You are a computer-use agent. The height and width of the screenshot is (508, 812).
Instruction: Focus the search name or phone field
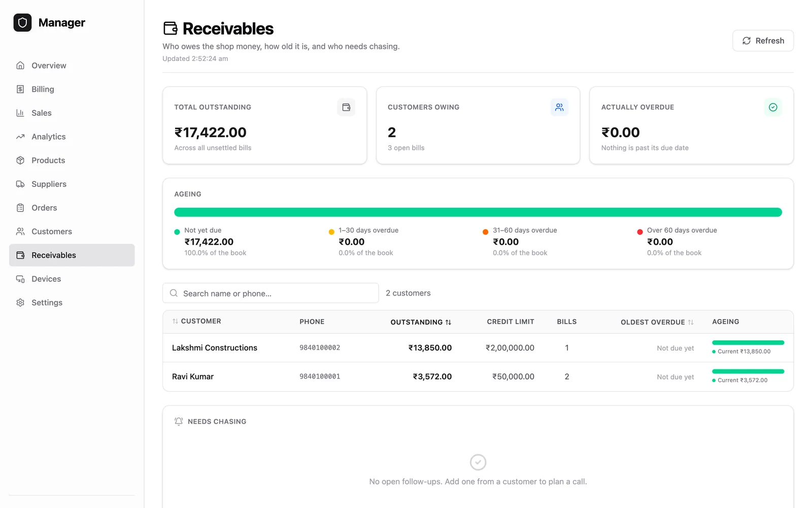(x=270, y=293)
